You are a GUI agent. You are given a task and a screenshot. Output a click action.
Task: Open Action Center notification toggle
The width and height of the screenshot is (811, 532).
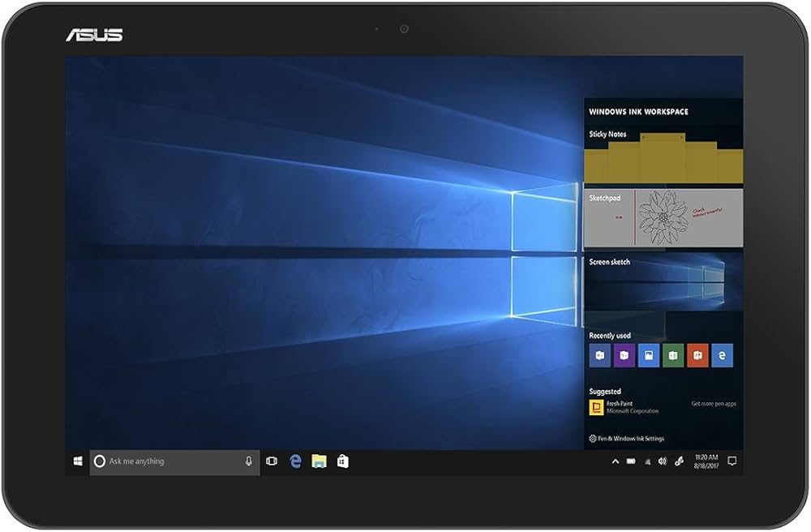(732, 461)
